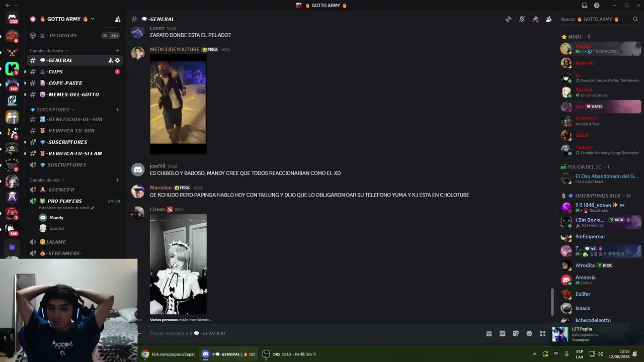Open the SUSCRIPTORES text channel

(x=74, y=142)
